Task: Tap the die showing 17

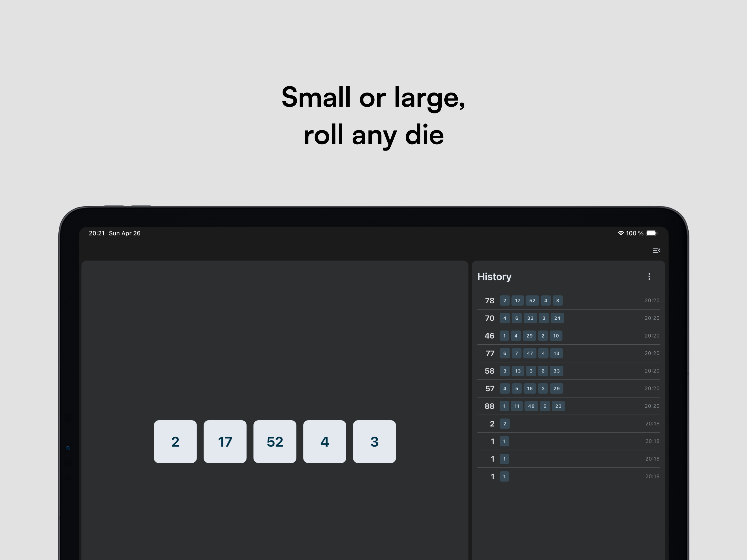Action: (225, 441)
